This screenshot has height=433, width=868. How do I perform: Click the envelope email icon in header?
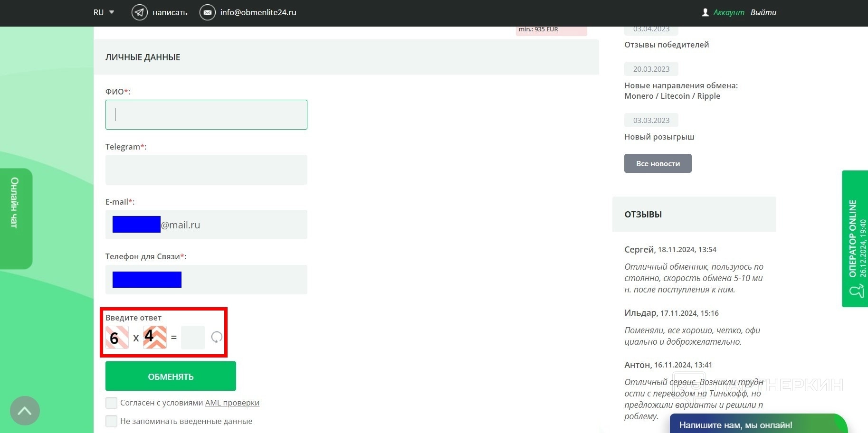207,12
